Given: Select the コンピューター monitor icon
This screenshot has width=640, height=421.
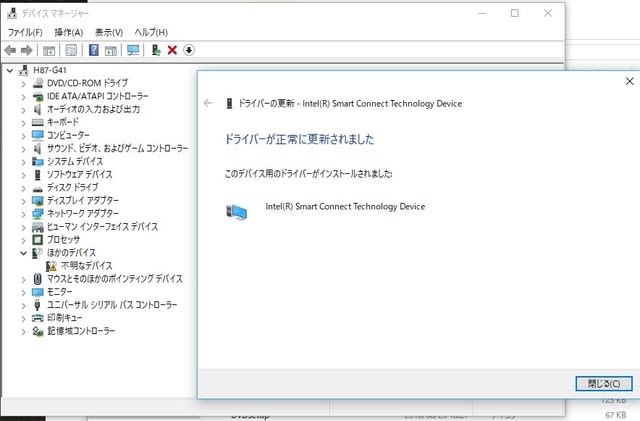Looking at the screenshot, I should 38,135.
